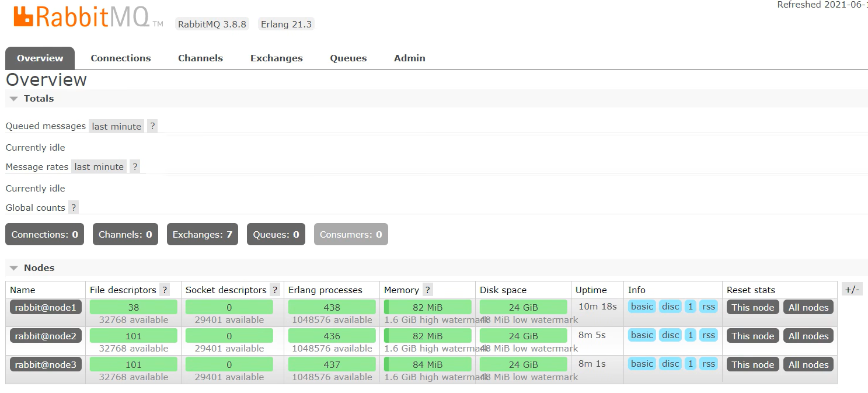Reset stats for All nodes on rabbit@node3 row
The height and width of the screenshot is (393, 868).
click(808, 364)
